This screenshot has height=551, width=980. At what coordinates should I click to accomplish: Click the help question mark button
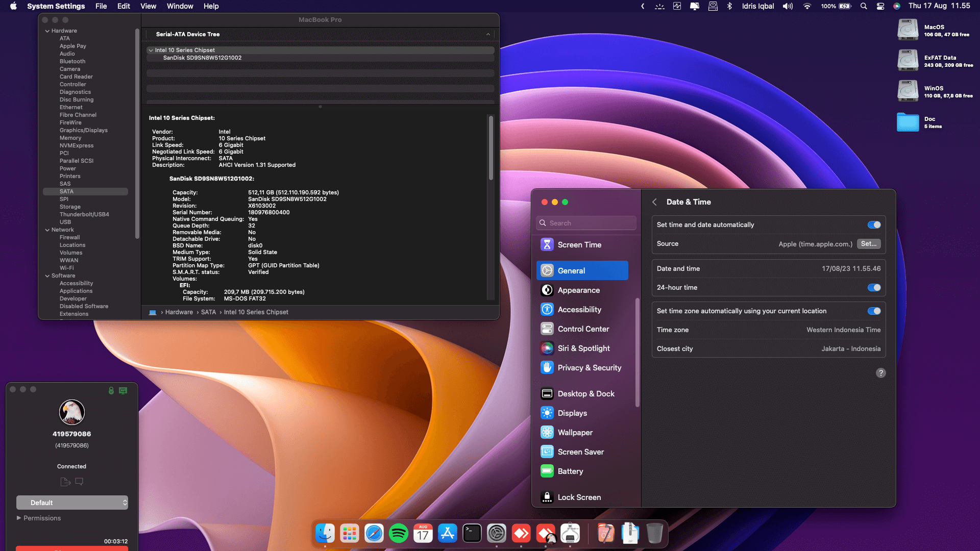880,373
